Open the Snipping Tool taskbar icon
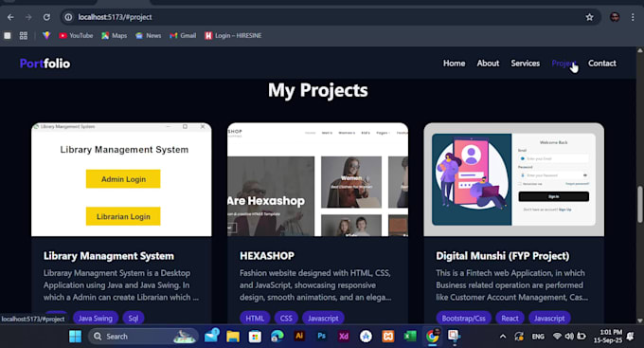This screenshot has width=644, height=348. [x=454, y=337]
